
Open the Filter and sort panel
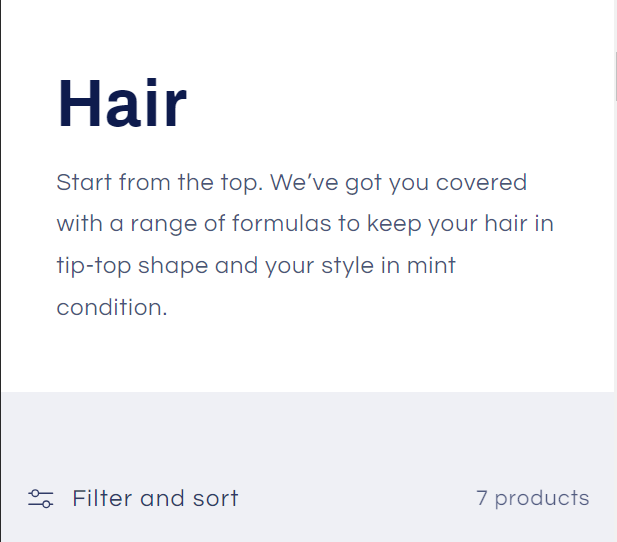(155, 499)
